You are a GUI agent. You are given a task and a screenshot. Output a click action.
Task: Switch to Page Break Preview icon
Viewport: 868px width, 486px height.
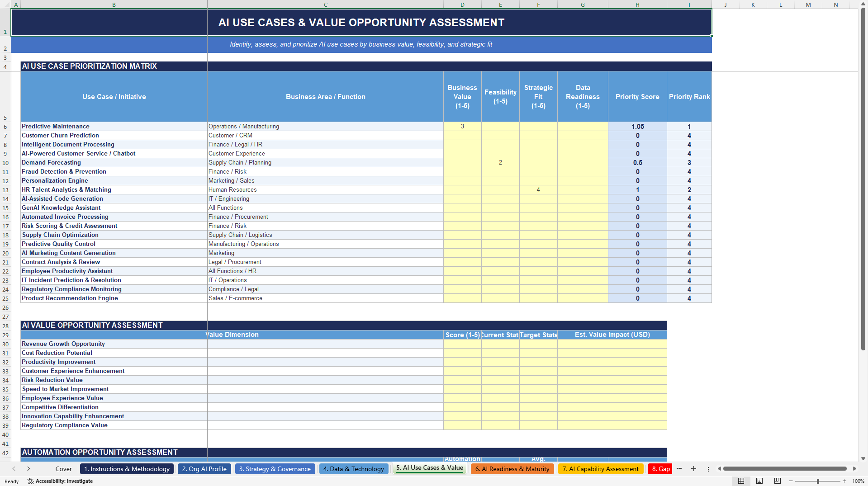(778, 481)
